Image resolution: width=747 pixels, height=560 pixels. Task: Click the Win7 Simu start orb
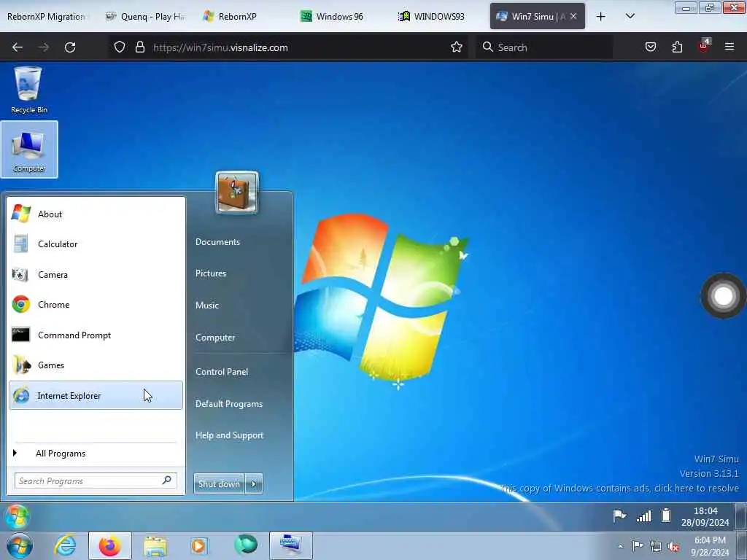(x=18, y=516)
